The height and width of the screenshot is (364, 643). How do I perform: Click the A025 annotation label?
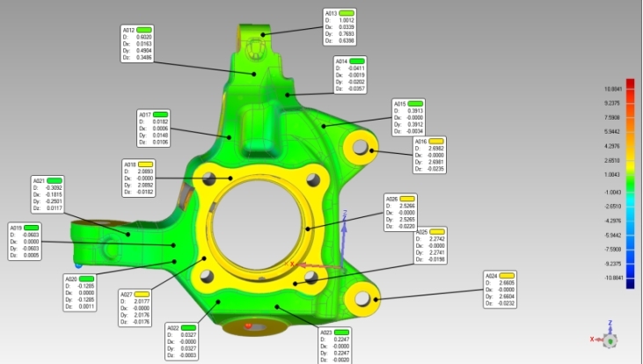coord(432,247)
